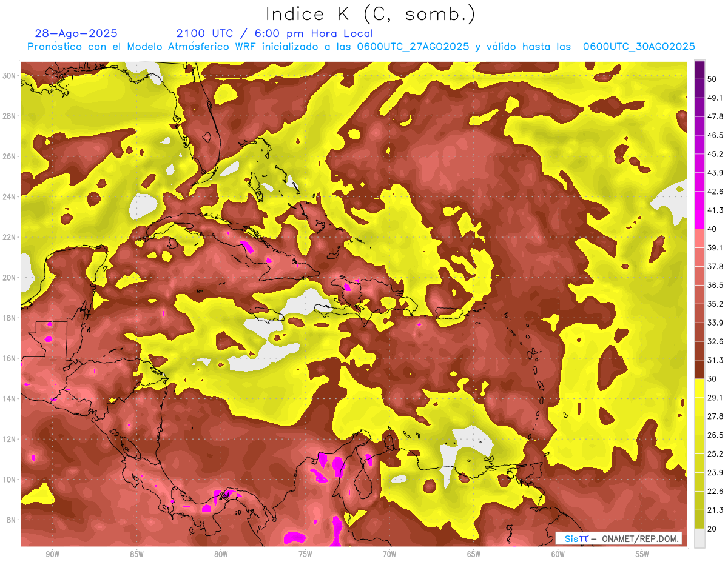Click the "24N" latitude axis label

tap(9, 196)
